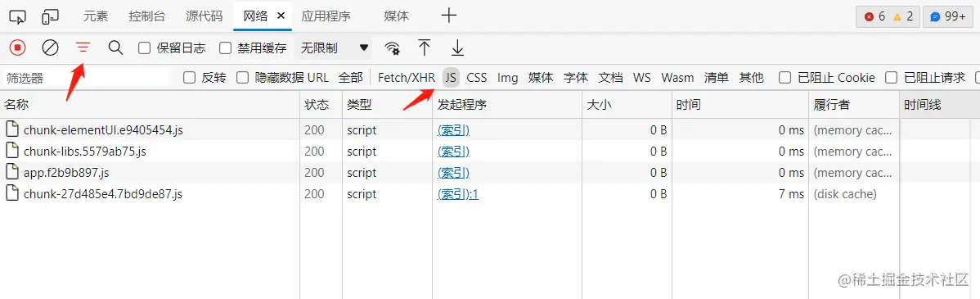Image resolution: width=980 pixels, height=299 pixels.
Task: Enable 禁用缓存 checkbox
Action: (226, 48)
